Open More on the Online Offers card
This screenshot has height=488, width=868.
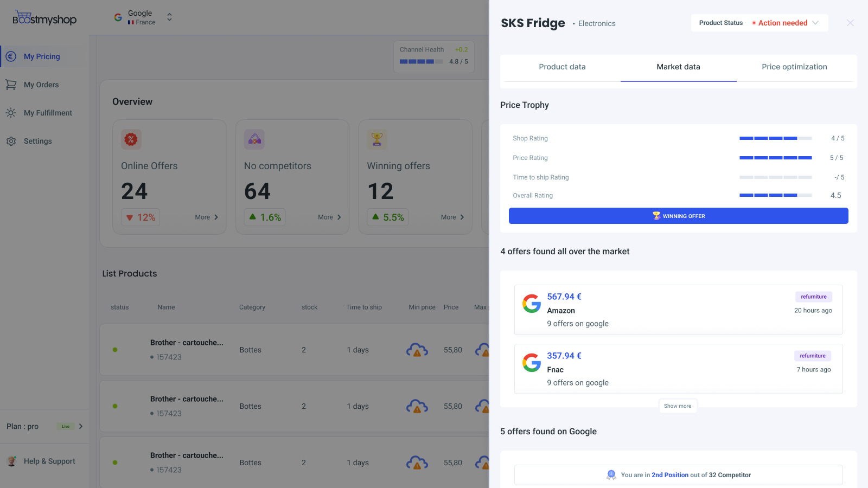tap(207, 217)
